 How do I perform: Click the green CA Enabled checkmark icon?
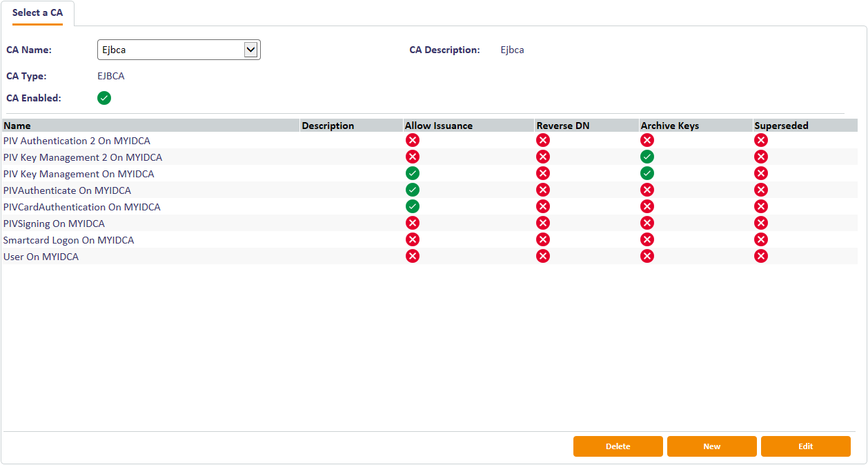[x=104, y=98]
